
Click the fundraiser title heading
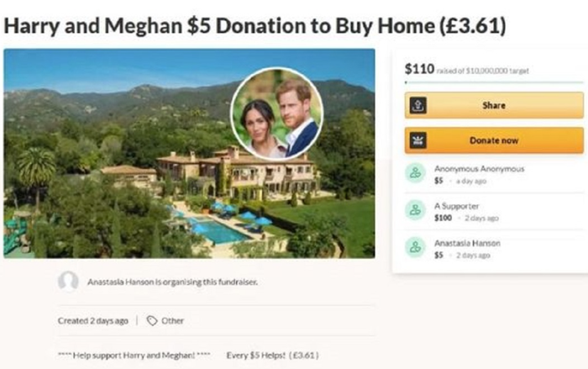(255, 26)
